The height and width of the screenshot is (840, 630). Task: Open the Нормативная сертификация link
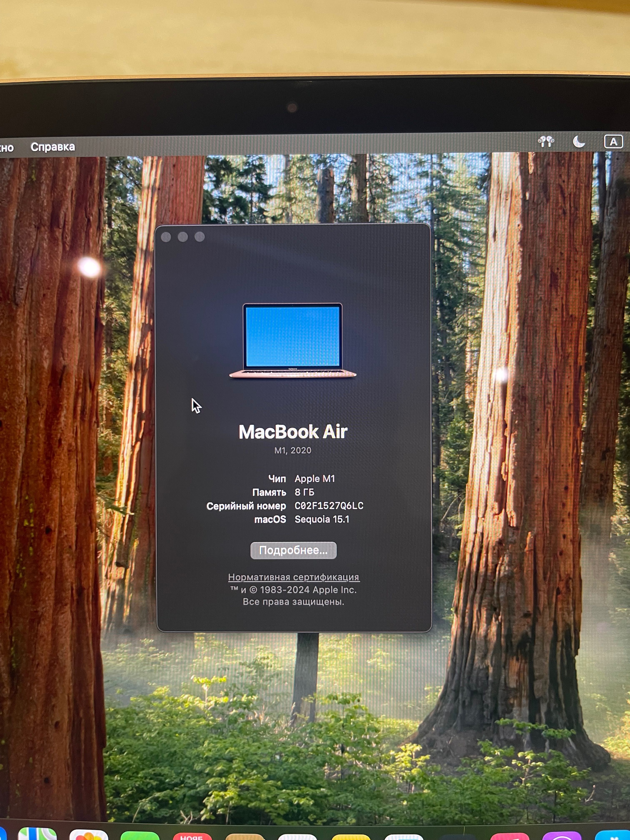pos(294,577)
